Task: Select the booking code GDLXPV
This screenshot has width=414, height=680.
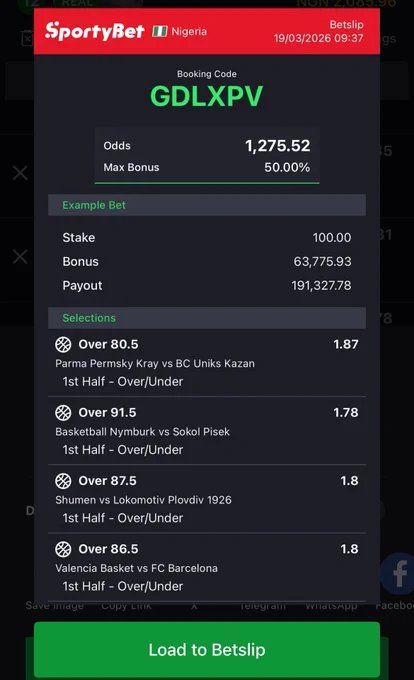Action: [206, 96]
